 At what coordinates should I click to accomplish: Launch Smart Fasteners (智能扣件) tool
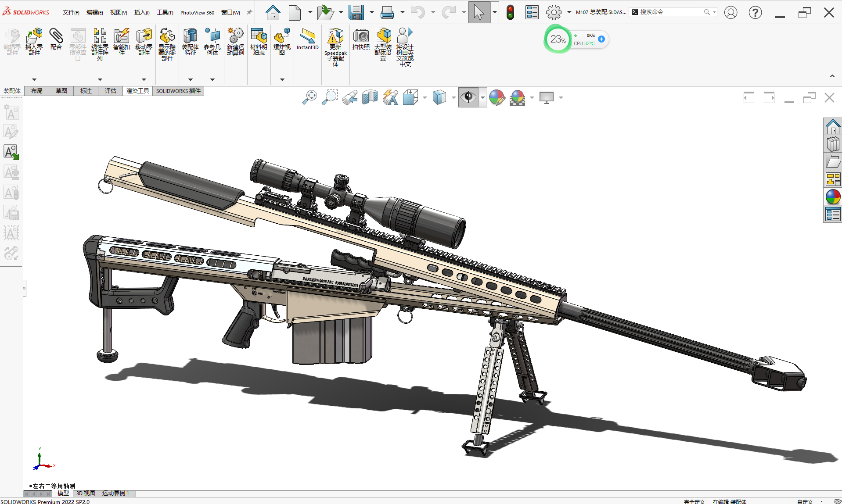tap(122, 42)
